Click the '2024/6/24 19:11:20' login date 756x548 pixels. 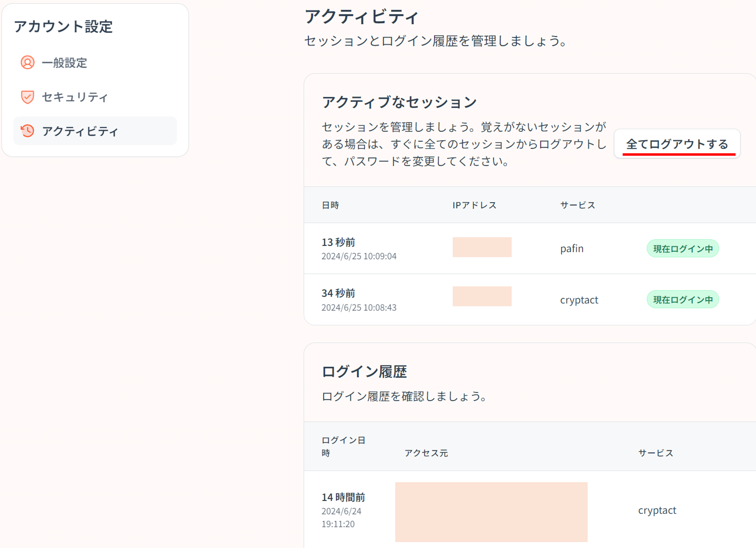coord(342,517)
